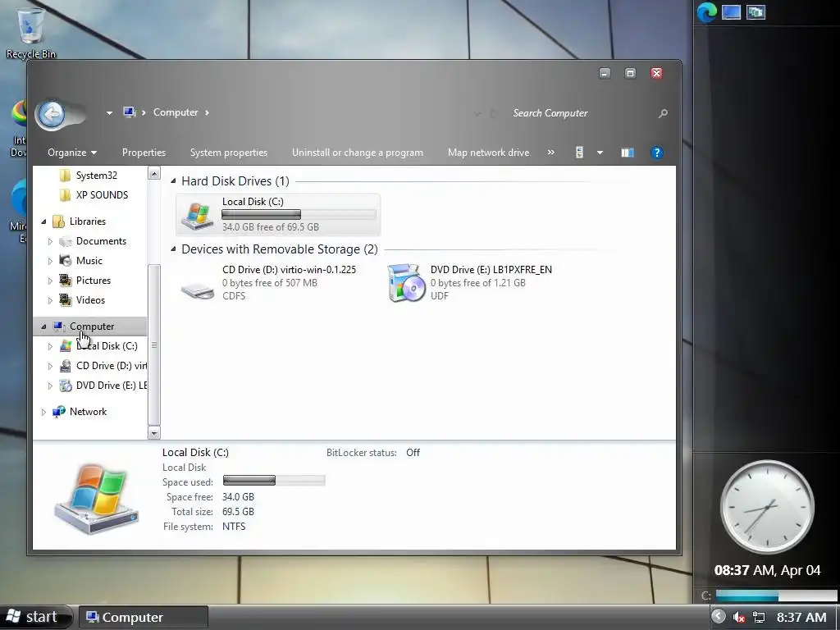This screenshot has height=630, width=840.
Task: Collapse the Libraries tree node
Action: (x=44, y=221)
